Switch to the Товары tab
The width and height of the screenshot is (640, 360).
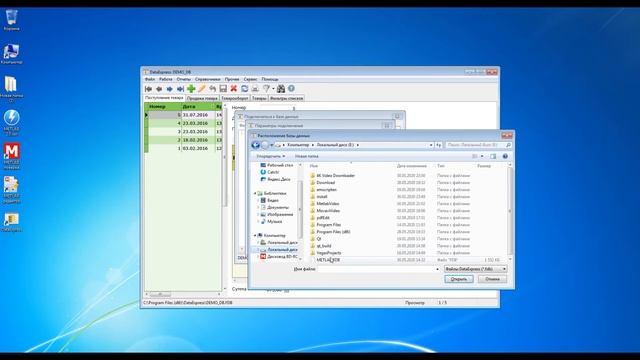259,98
